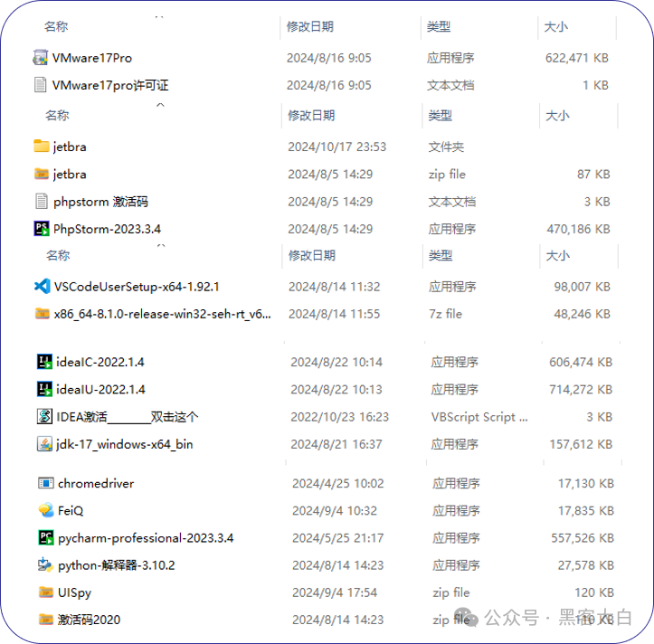
Task: Click the pycharm-professional installer icon
Action: pos(46,537)
